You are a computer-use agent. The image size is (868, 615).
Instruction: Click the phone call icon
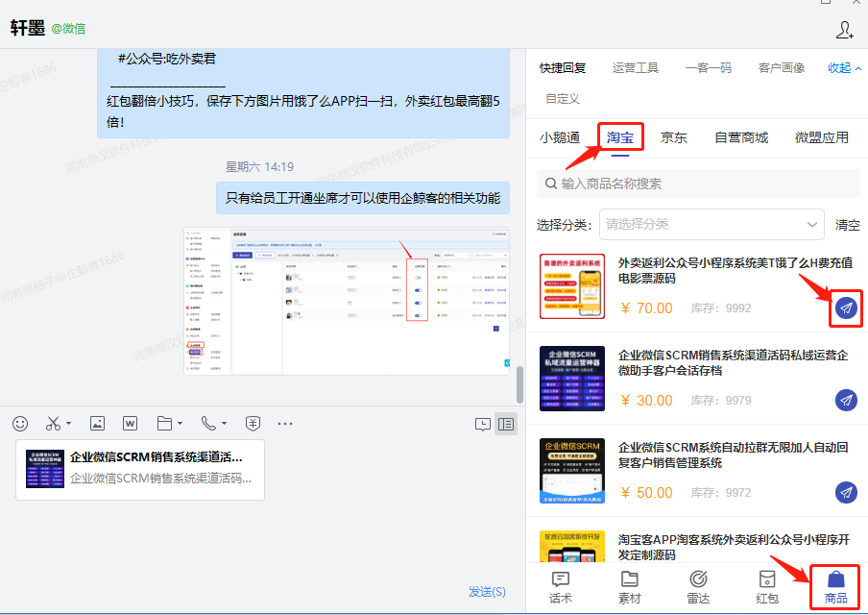tap(208, 424)
